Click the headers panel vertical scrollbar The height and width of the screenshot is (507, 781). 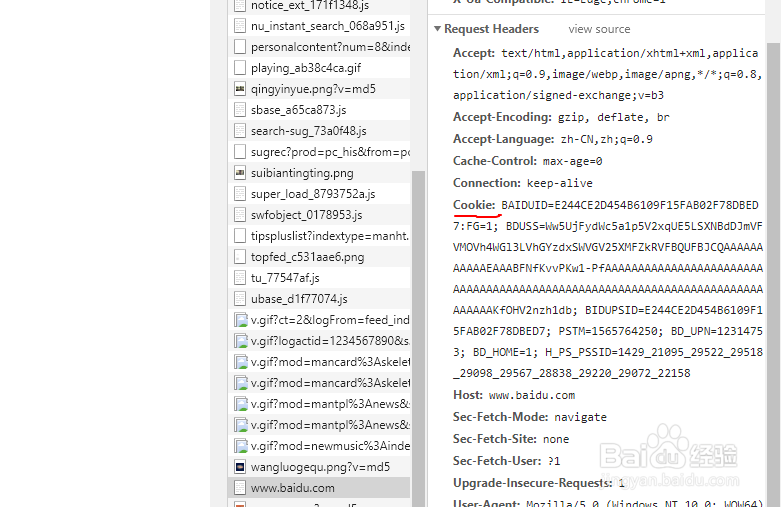point(774,274)
